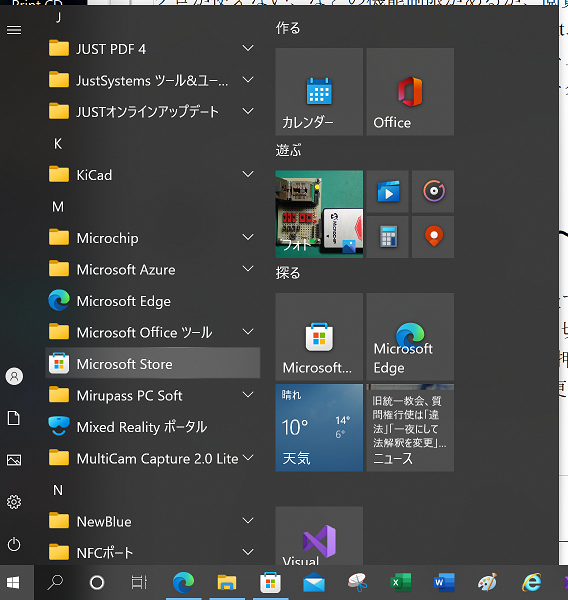
Task: Open the Pictures sidebar icon
Action: click(x=14, y=460)
